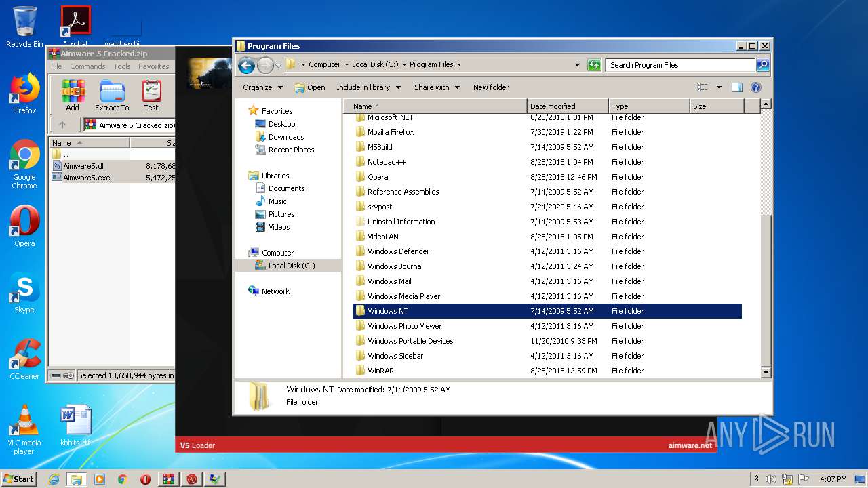This screenshot has height=488, width=868.
Task: Click the Explorer Back navigation button
Action: pos(246,65)
